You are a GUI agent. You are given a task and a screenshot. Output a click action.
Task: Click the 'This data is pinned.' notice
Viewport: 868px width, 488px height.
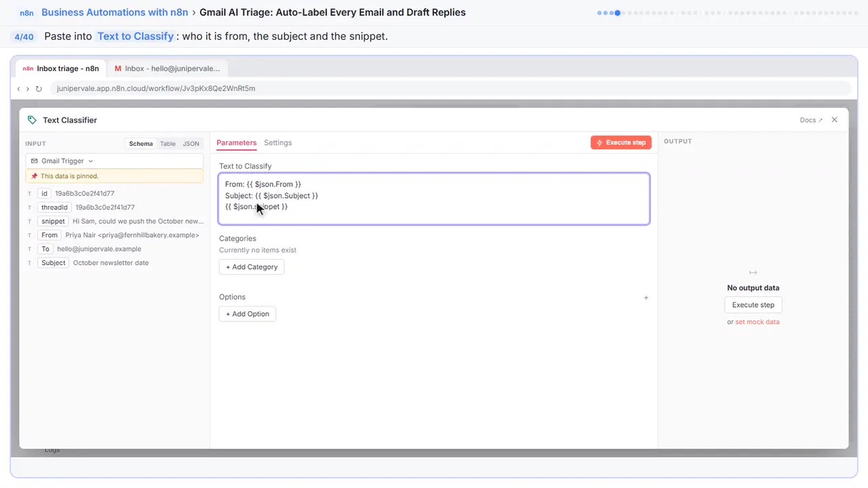[114, 176]
